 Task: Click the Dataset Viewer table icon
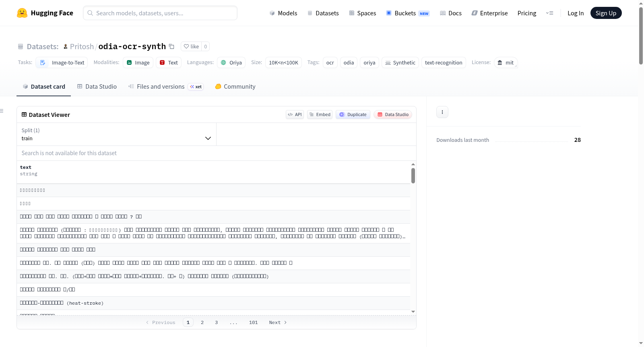pos(24,115)
